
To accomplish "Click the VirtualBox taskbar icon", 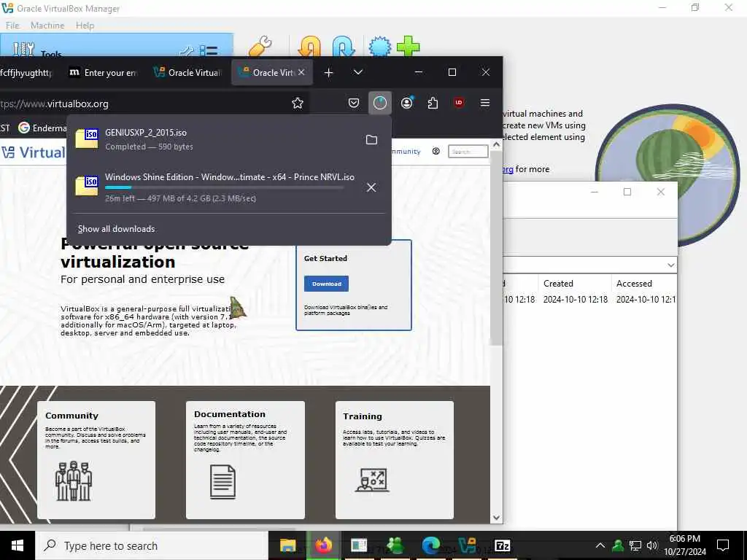I will click(467, 545).
